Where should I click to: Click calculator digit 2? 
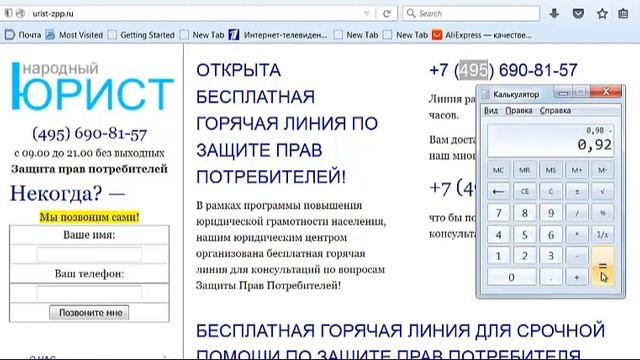pyautogui.click(x=524, y=256)
